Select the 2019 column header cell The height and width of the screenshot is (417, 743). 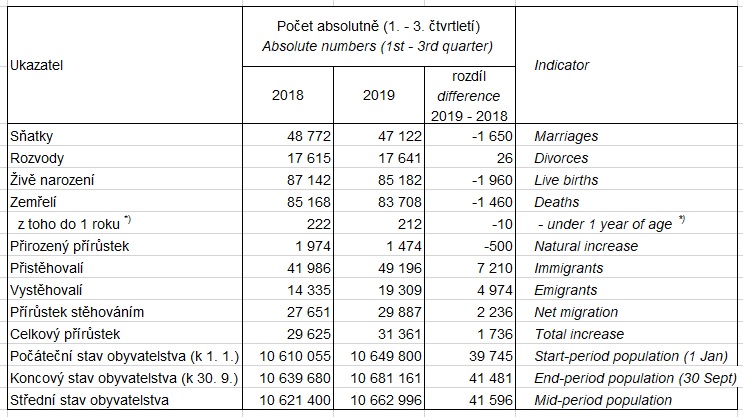coord(379,95)
